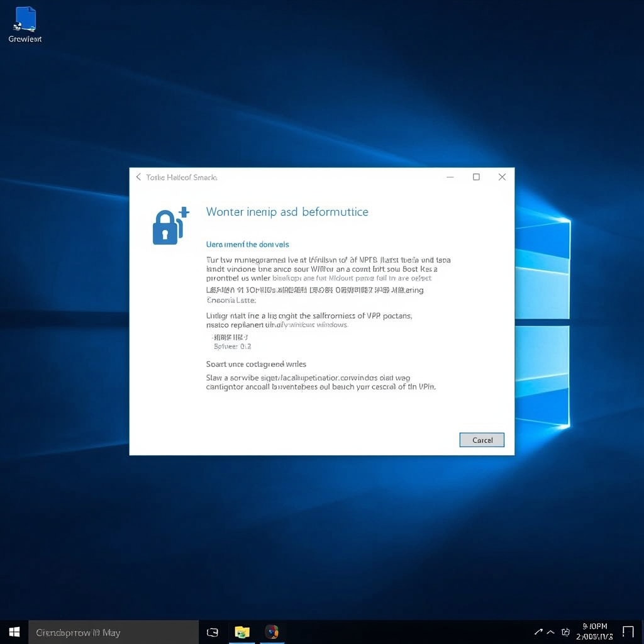Open the "Uera iment the dom vels" link
The height and width of the screenshot is (644, 644).
point(247,244)
